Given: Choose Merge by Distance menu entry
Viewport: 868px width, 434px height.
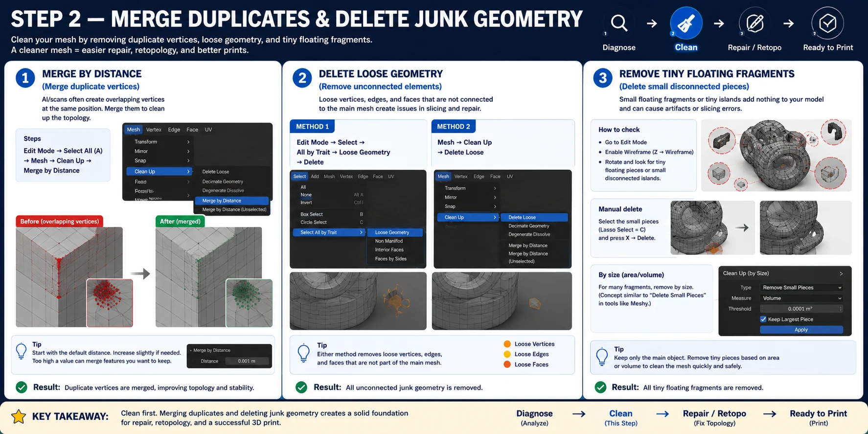Looking at the screenshot, I should pyautogui.click(x=232, y=201).
